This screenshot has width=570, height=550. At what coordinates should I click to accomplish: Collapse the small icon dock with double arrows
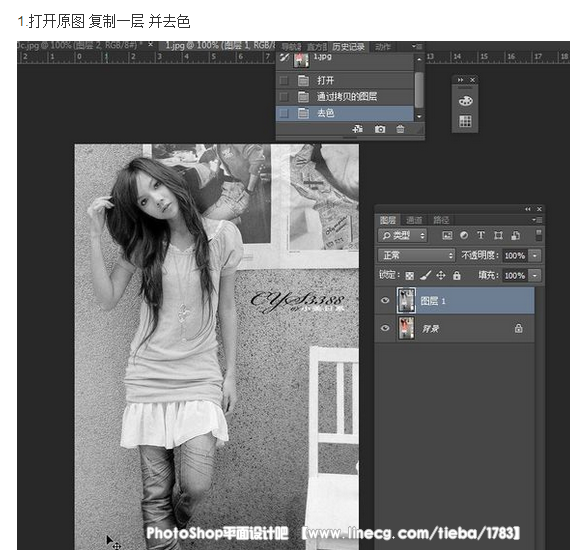[x=460, y=80]
